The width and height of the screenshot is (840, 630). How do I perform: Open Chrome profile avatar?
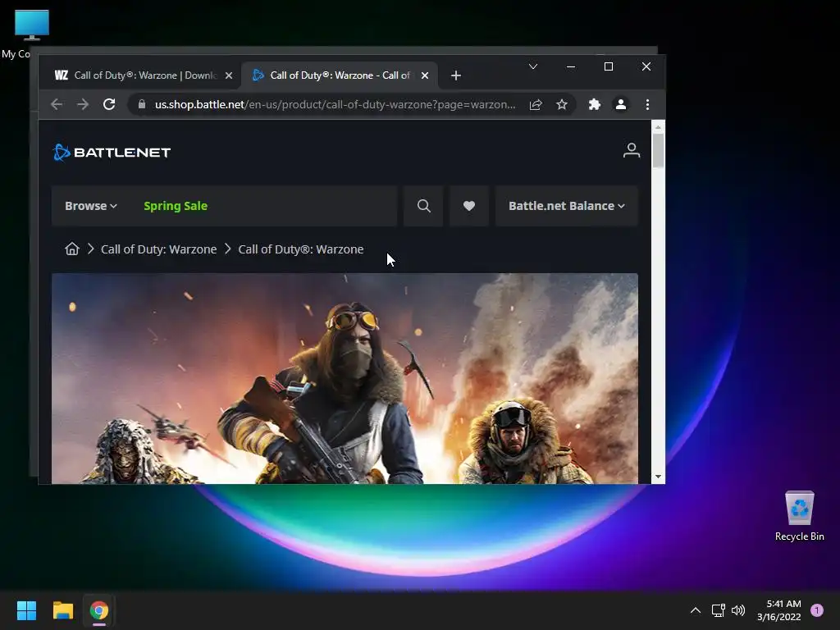click(620, 104)
